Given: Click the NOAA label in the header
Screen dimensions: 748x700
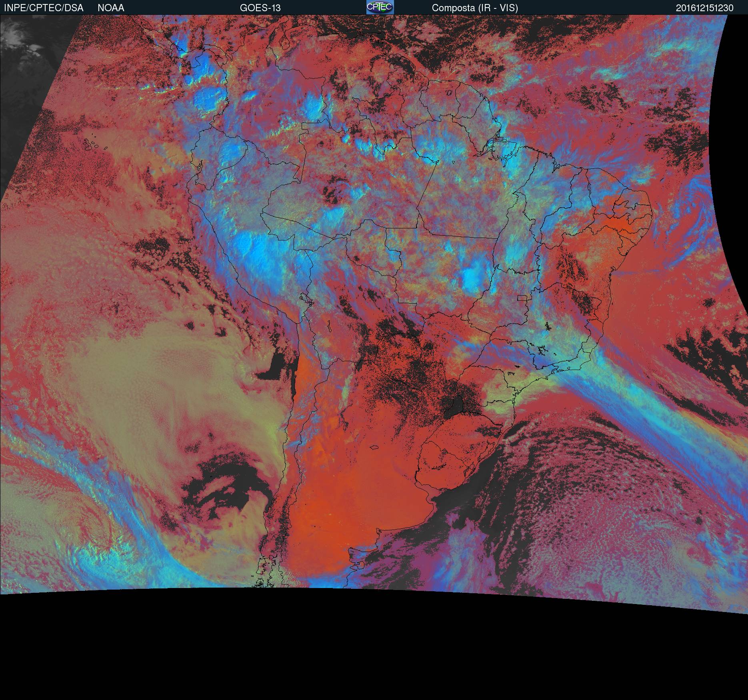Looking at the screenshot, I should pyautogui.click(x=111, y=8).
